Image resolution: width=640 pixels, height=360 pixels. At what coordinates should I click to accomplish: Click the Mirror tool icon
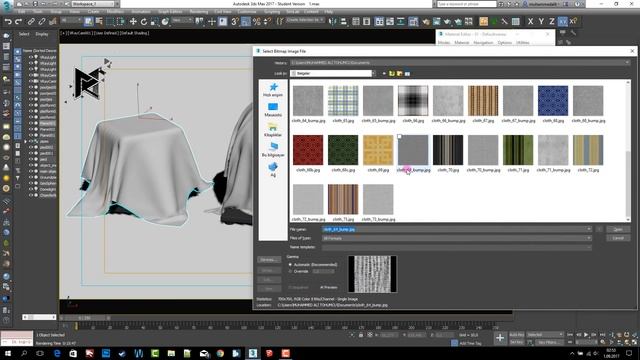click(333, 22)
